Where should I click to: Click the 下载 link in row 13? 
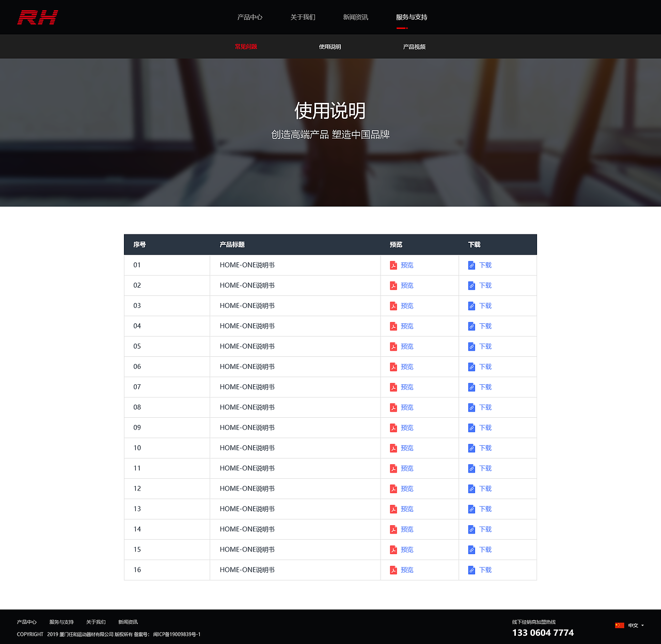[485, 509]
